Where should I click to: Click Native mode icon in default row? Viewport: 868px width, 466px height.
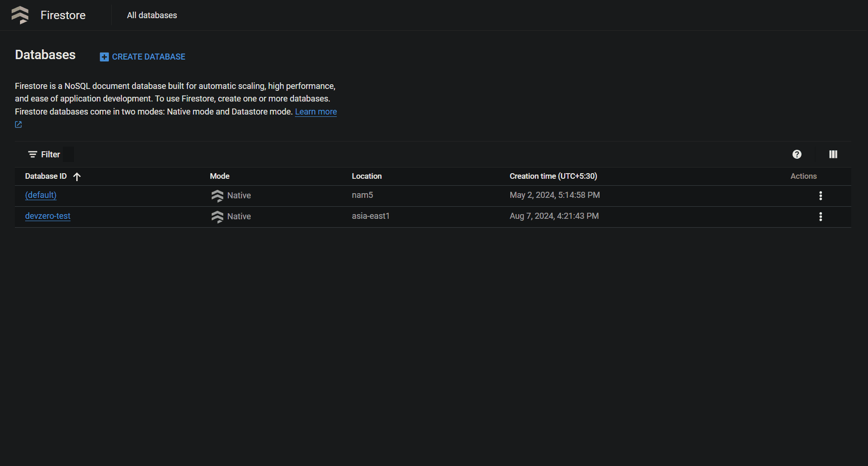[x=217, y=196]
